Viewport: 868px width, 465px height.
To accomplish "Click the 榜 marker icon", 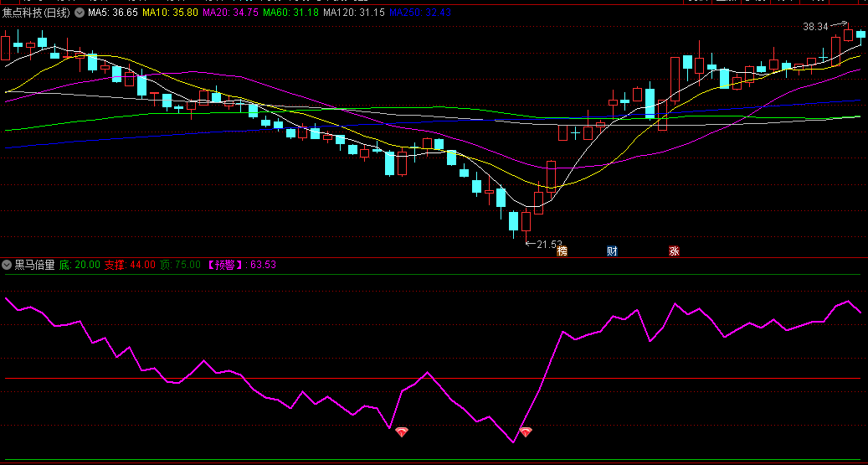I will (562, 251).
